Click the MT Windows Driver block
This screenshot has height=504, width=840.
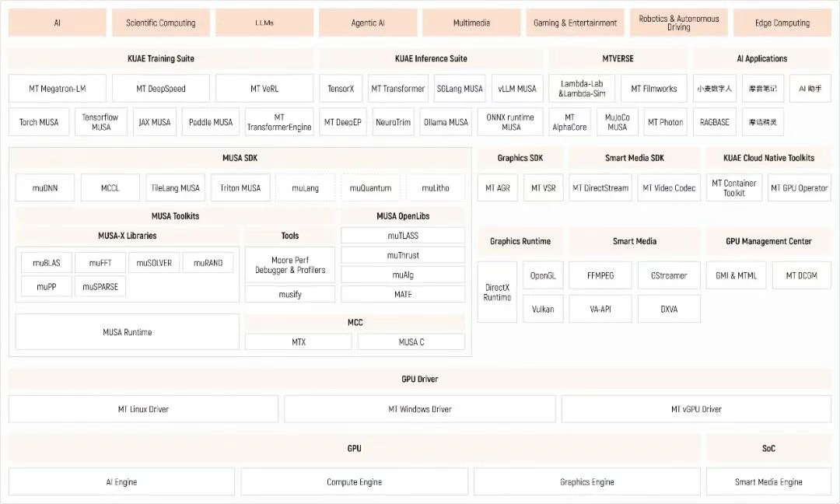point(420,409)
